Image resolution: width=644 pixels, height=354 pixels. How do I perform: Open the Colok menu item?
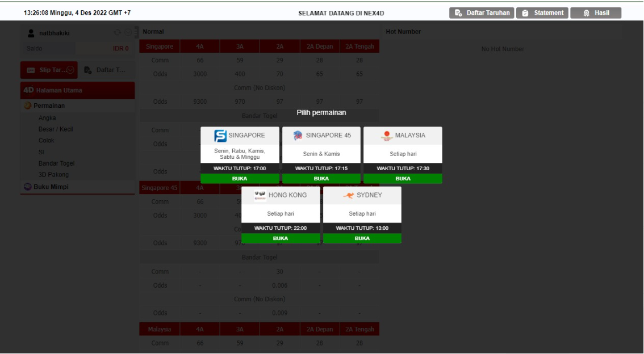(47, 140)
